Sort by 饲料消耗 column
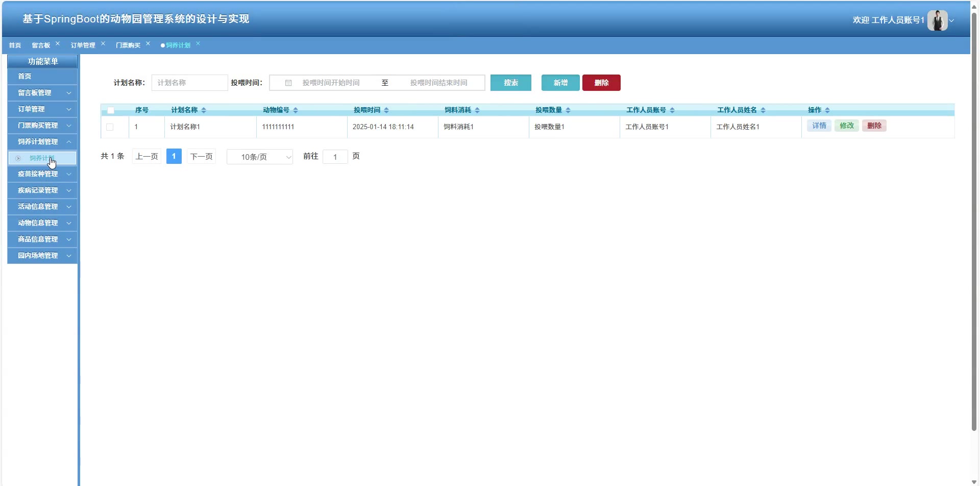Viewport: 980px width, 486px height. 477,110
